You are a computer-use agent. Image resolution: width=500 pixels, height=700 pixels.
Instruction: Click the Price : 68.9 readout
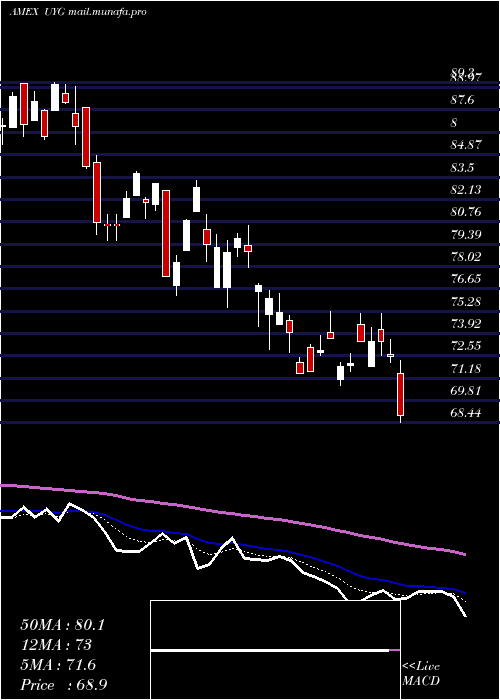[63, 685]
